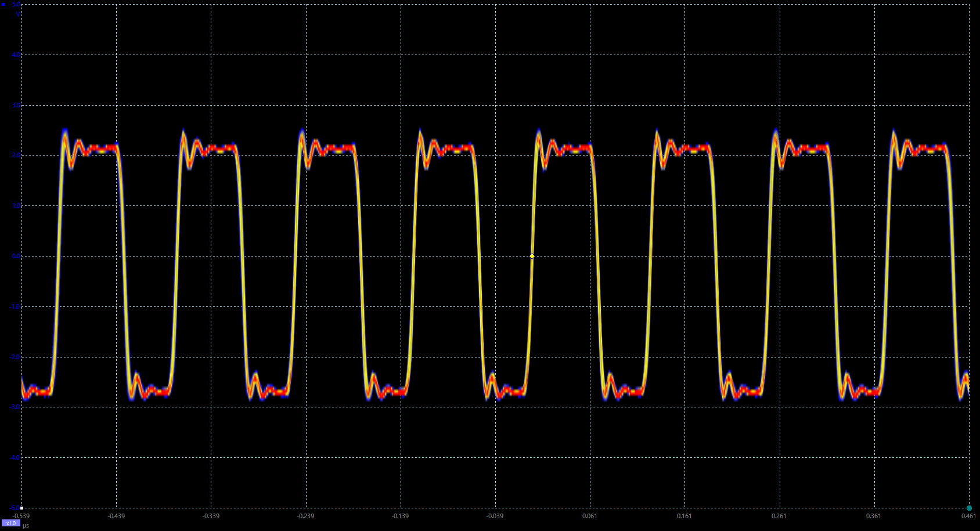Click the 4.0 voltage axis label

pyautogui.click(x=16, y=55)
